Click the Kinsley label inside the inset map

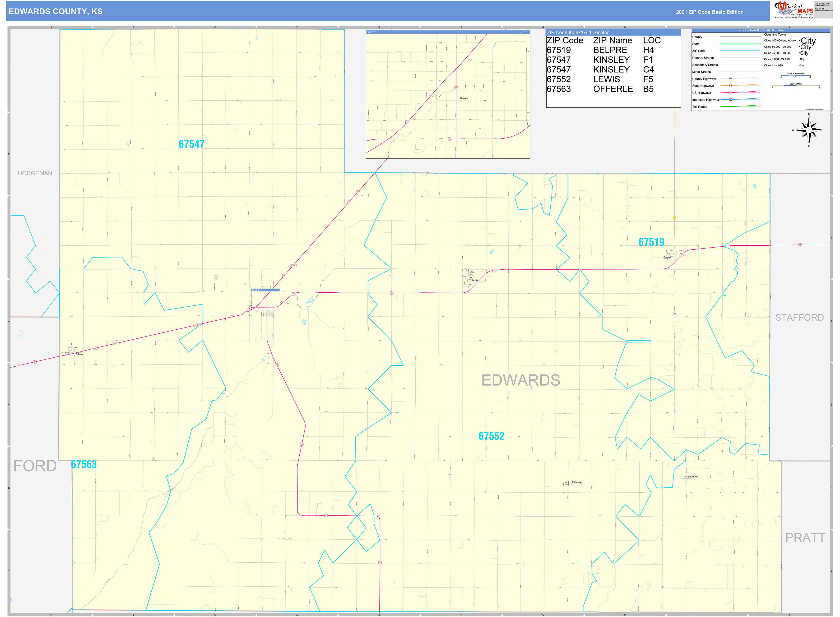[x=464, y=98]
